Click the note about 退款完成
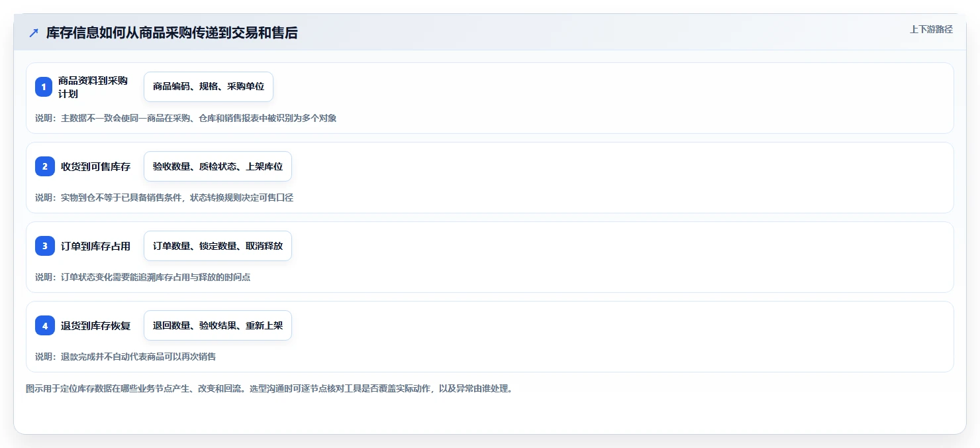Image resolution: width=980 pixels, height=448 pixels. pos(126,357)
